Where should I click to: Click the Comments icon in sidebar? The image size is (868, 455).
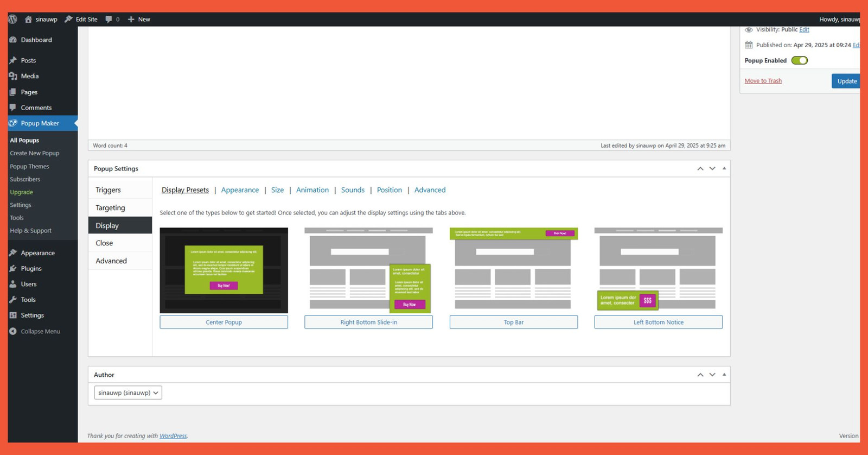[x=13, y=108]
